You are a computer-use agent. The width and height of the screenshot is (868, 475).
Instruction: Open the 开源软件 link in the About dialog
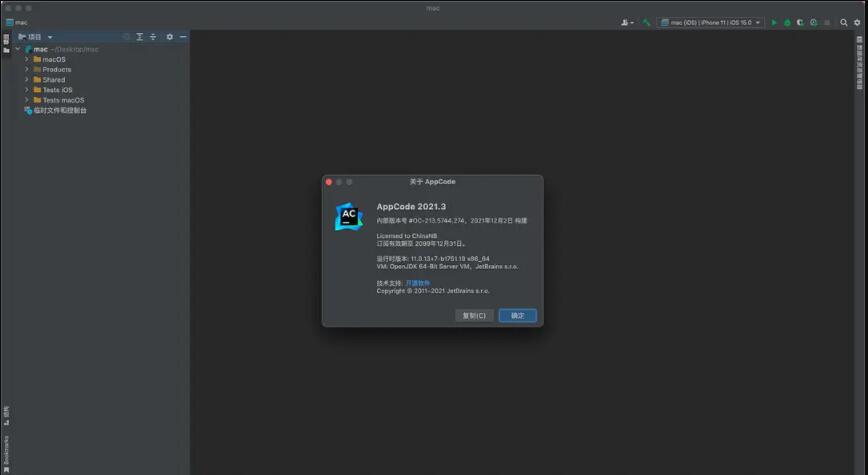418,283
